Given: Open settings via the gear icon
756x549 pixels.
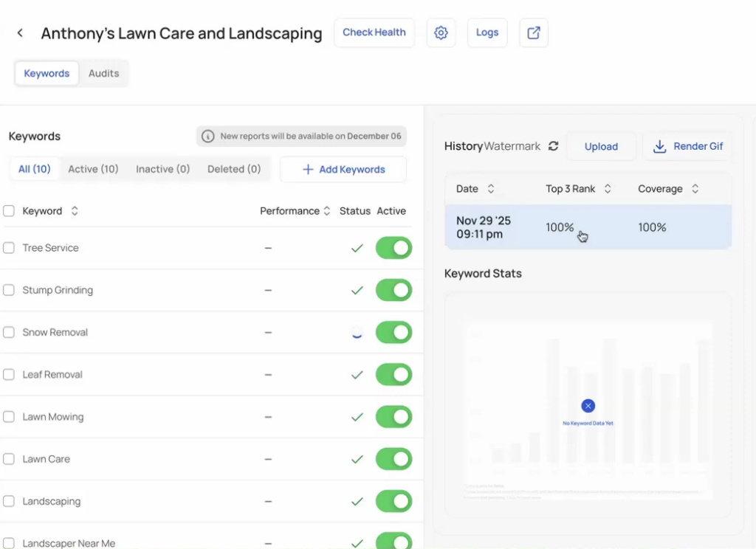Looking at the screenshot, I should [x=441, y=33].
